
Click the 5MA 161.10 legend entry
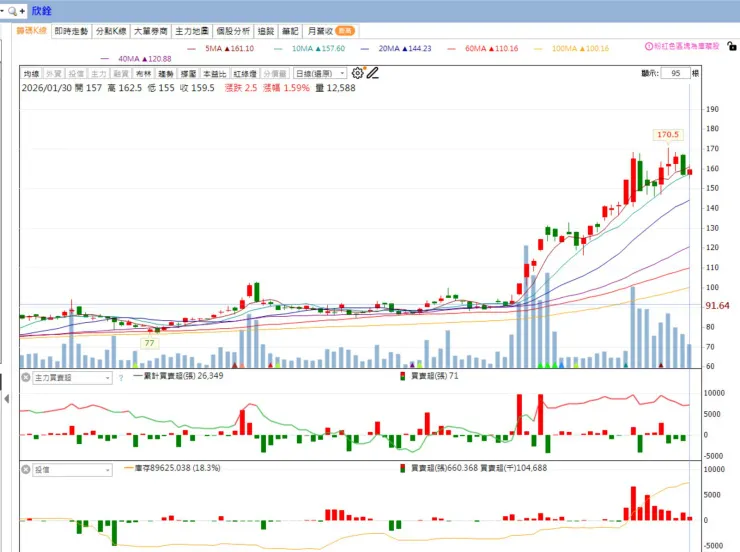[221, 49]
